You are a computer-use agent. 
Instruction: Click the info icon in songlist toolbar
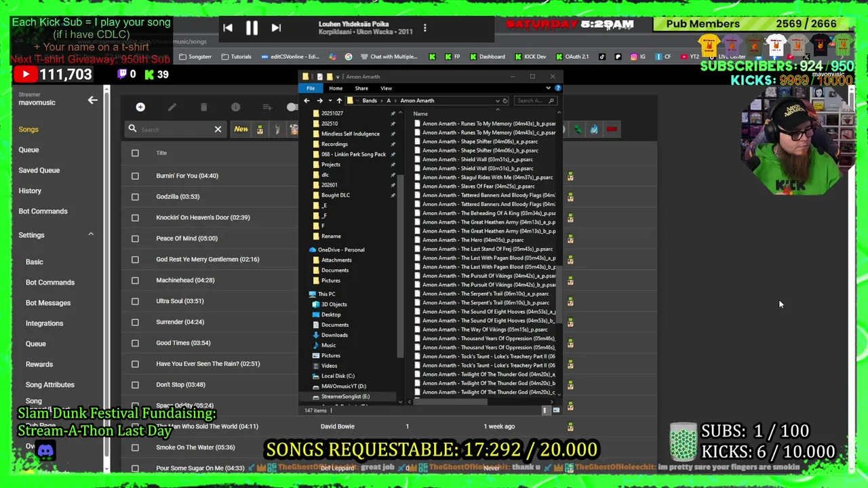click(x=235, y=107)
